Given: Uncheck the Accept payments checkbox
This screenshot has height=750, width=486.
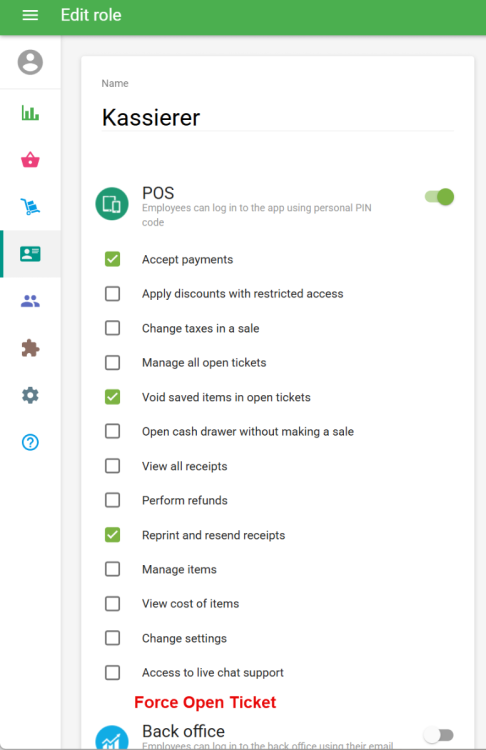Looking at the screenshot, I should click(x=112, y=259).
